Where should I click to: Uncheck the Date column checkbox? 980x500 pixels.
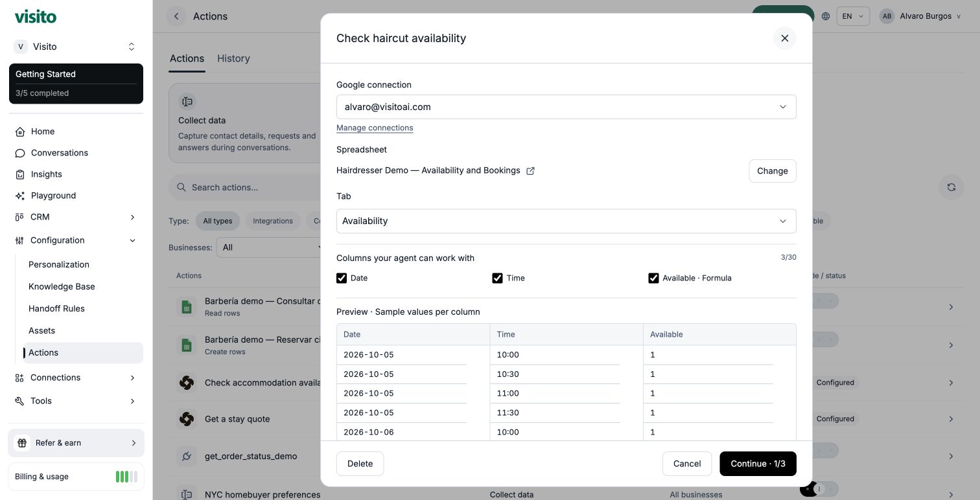pos(342,278)
